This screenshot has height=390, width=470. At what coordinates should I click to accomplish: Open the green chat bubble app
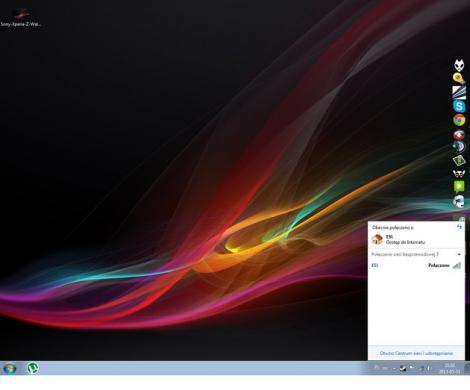click(459, 187)
